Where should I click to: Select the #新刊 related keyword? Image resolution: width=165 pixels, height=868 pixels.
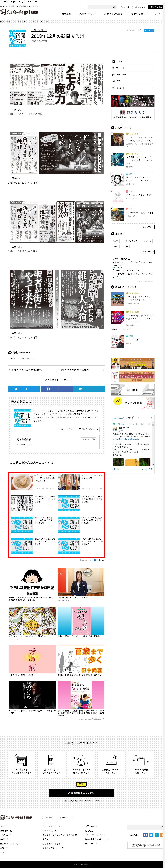tap(12, 358)
